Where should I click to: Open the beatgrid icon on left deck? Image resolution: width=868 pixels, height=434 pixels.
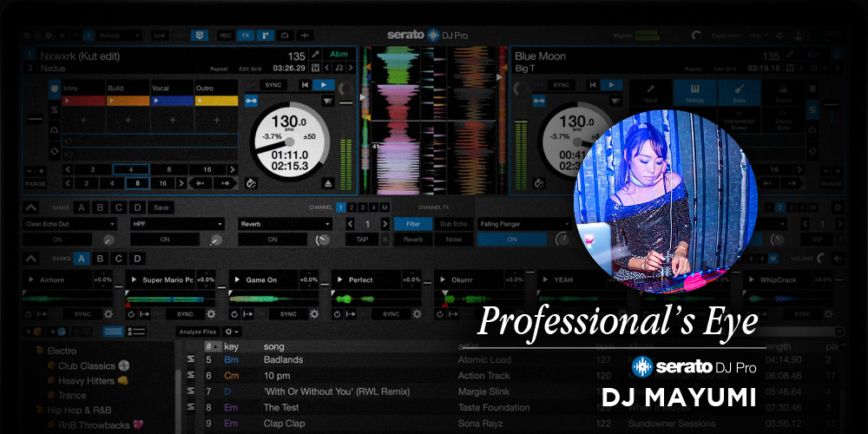tap(316, 68)
